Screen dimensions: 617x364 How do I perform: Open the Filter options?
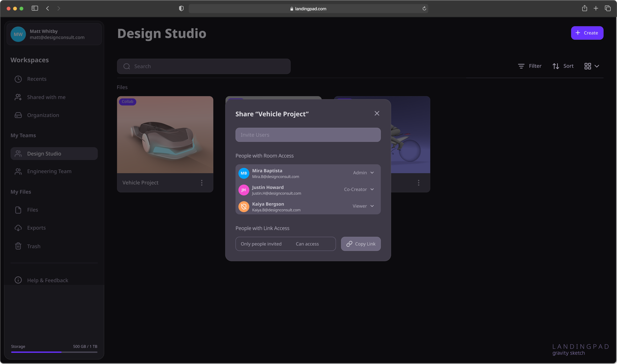click(x=529, y=66)
